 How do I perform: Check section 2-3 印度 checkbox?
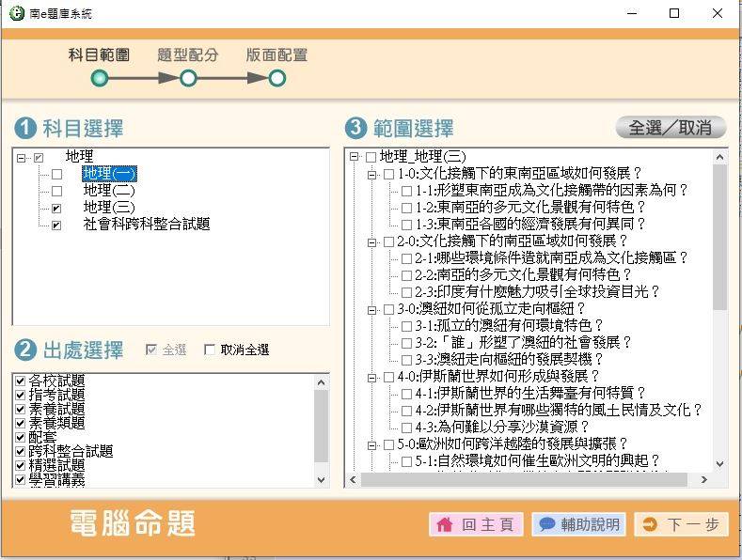[x=406, y=292]
